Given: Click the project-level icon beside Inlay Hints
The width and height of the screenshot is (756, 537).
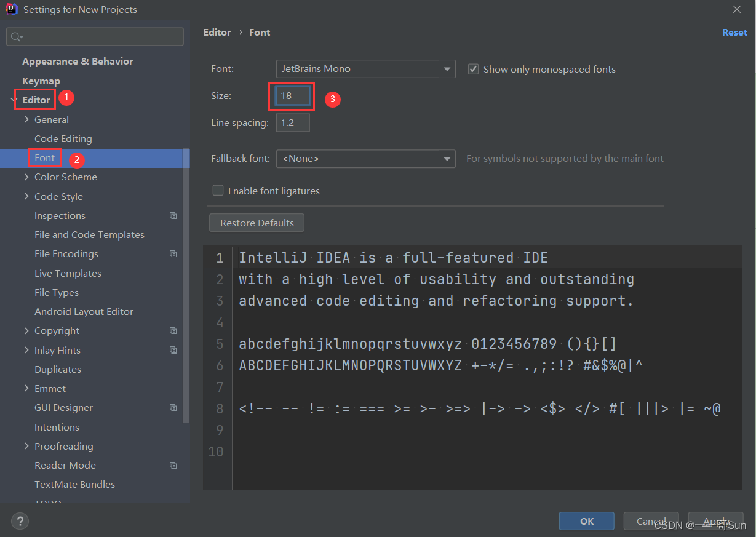Looking at the screenshot, I should (173, 350).
